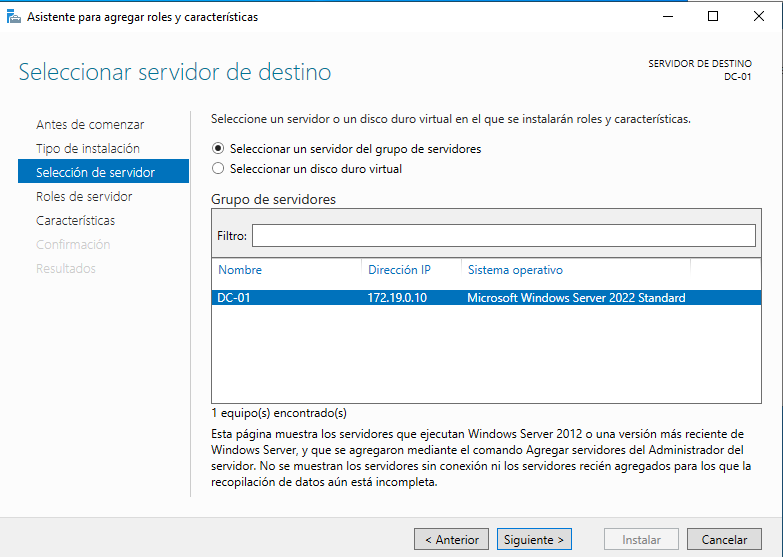783x557 pixels.
Task: Jump to the Roles de servidor step
Action: pyautogui.click(x=84, y=196)
